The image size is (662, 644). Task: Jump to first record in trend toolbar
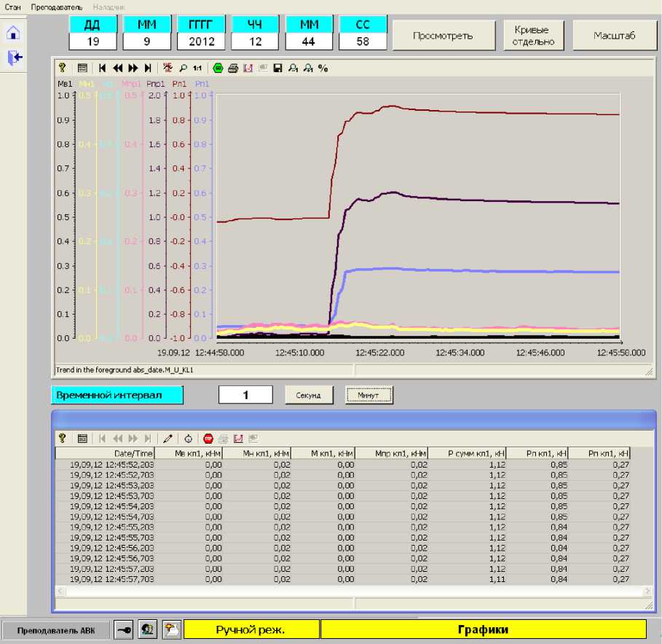[x=102, y=68]
